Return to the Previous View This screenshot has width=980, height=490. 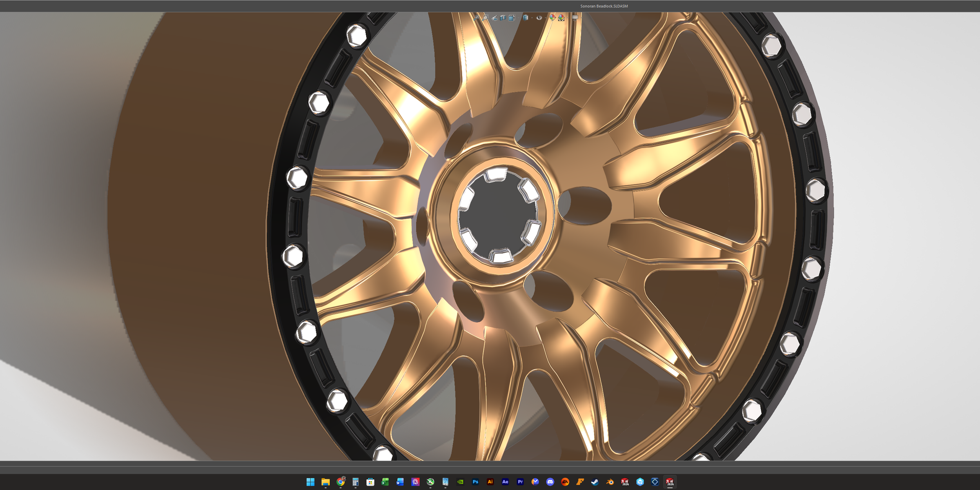click(x=494, y=18)
